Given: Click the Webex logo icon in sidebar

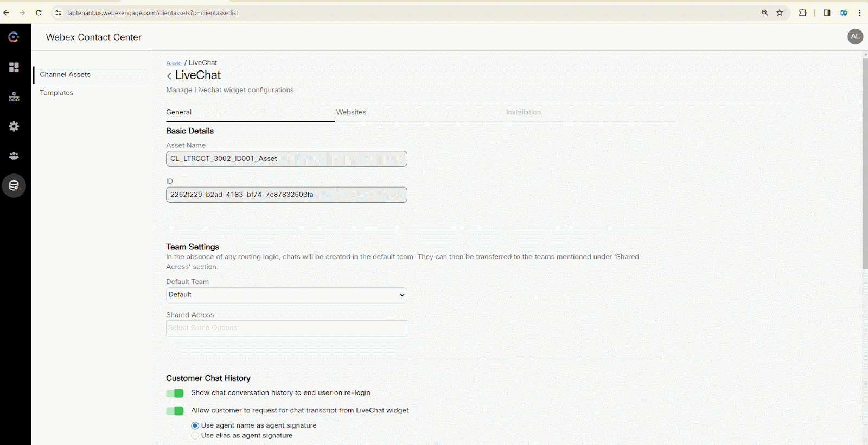Looking at the screenshot, I should (14, 37).
